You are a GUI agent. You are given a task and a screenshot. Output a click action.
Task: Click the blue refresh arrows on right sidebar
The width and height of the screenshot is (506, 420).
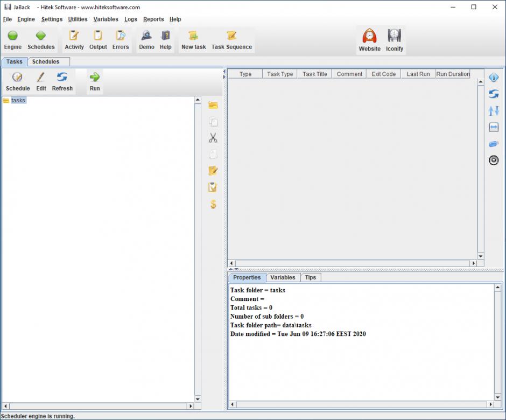coord(494,94)
